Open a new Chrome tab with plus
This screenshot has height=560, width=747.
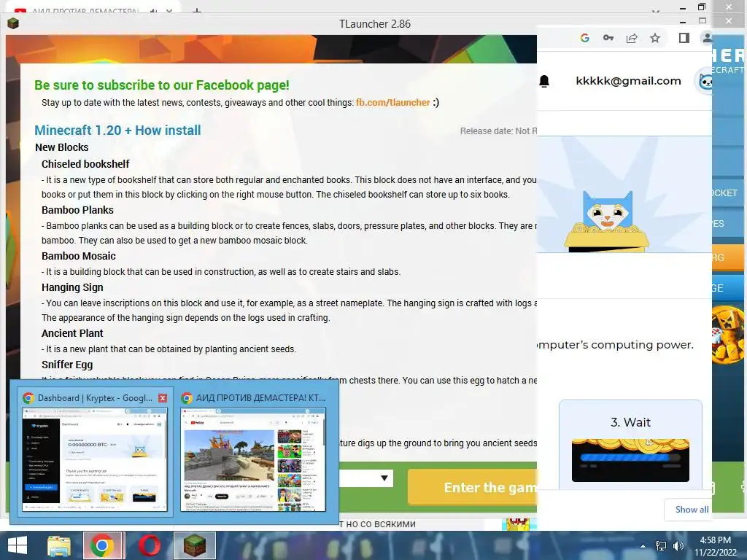(x=197, y=10)
